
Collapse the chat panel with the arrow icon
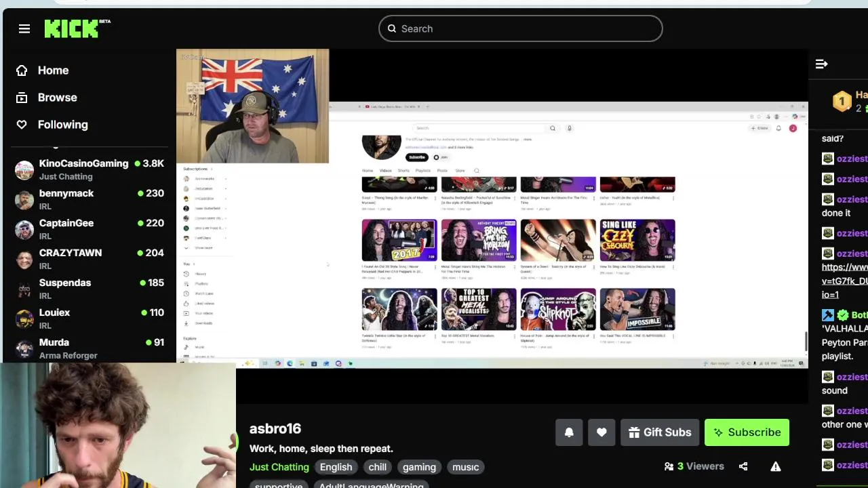[x=821, y=64]
